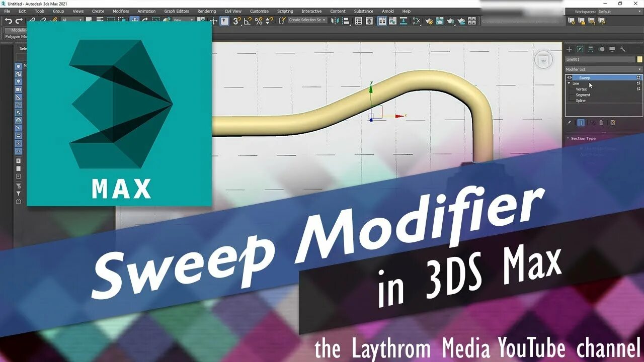The image size is (644, 362).
Task: Switch to the Utilities command panel
Action: (623, 49)
